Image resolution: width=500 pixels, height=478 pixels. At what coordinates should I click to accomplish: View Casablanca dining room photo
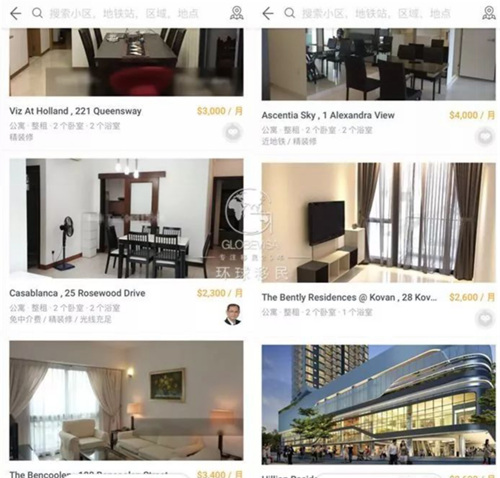click(126, 218)
